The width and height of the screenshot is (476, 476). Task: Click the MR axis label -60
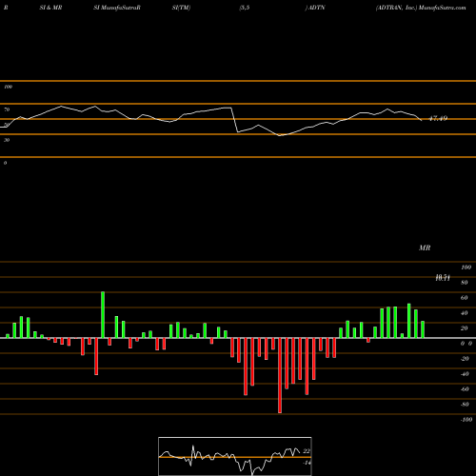coord(465,389)
